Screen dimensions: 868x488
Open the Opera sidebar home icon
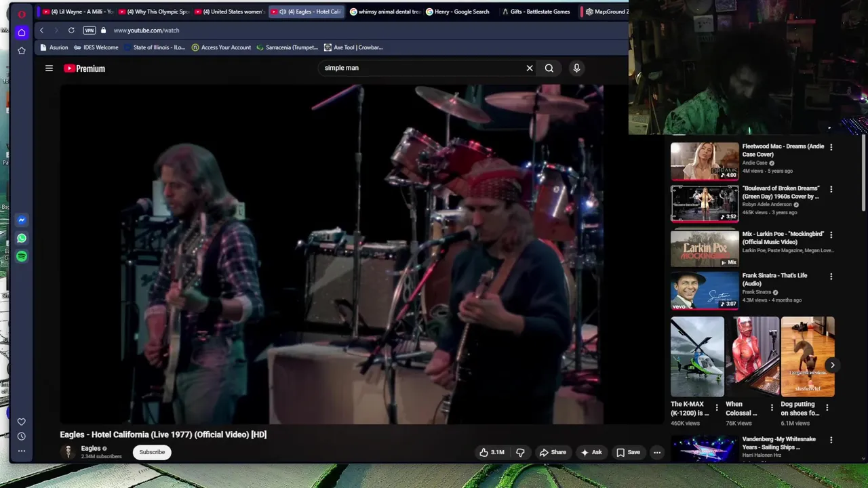(x=22, y=33)
